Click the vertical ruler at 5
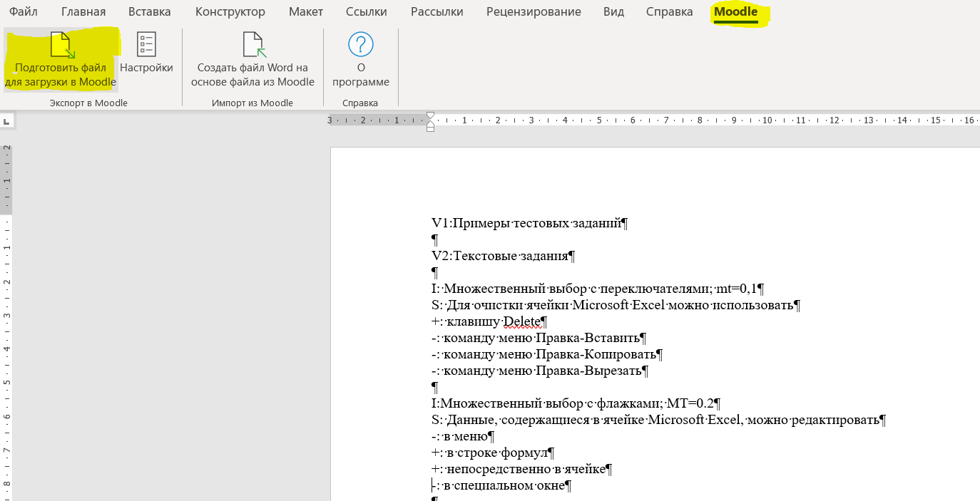This screenshot has height=501, width=980. click(x=6, y=382)
